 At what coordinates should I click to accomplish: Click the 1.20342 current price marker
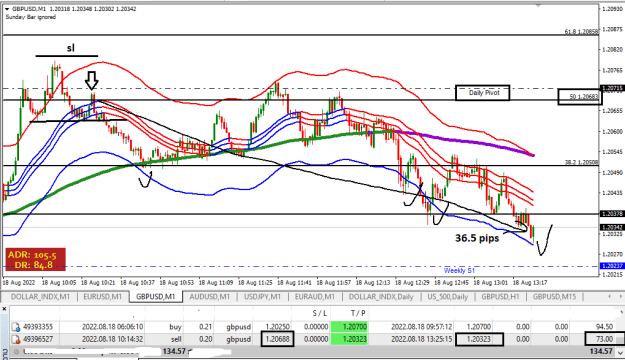point(612,227)
